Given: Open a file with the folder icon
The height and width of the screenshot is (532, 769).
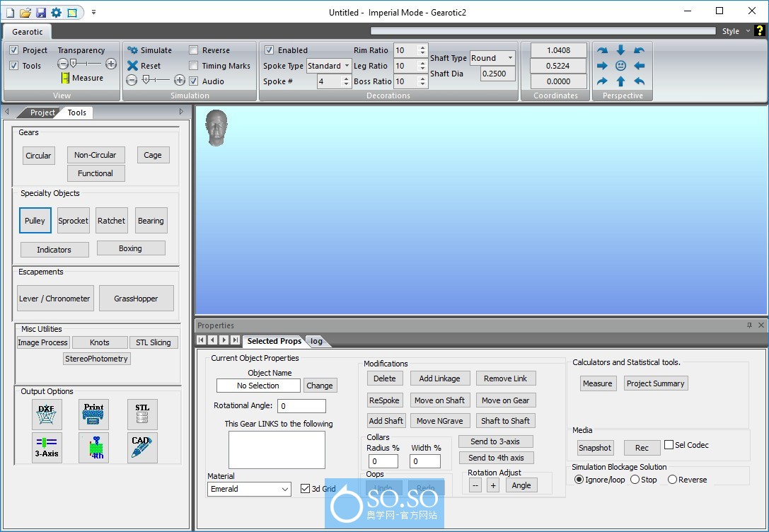Looking at the screenshot, I should [25, 12].
